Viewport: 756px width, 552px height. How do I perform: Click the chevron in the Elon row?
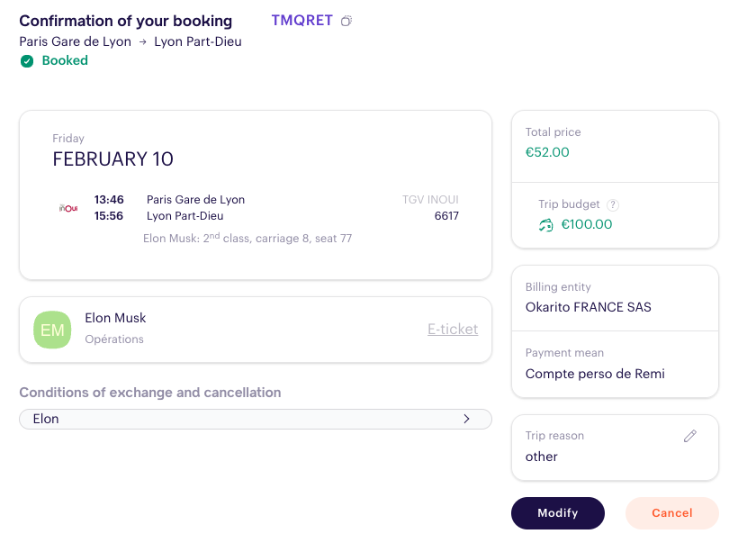[466, 419]
